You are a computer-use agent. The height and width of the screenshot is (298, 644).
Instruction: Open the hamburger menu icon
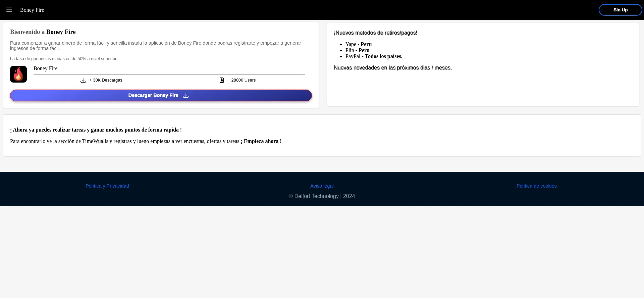[9, 9]
